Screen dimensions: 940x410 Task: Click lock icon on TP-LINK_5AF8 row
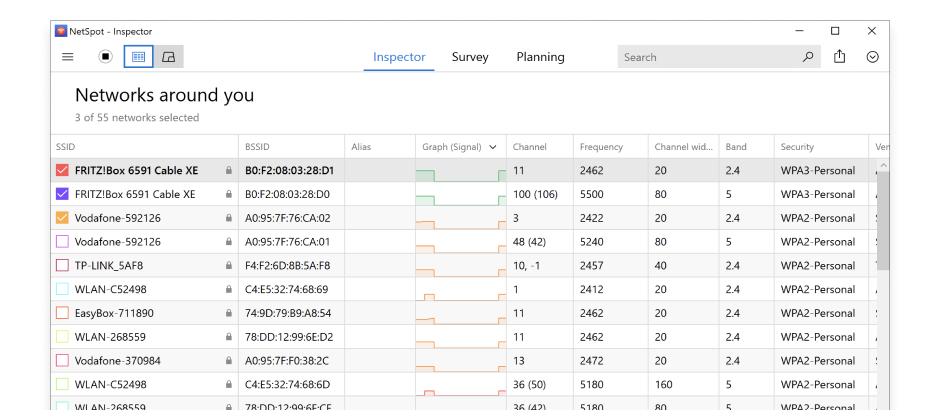click(x=229, y=266)
